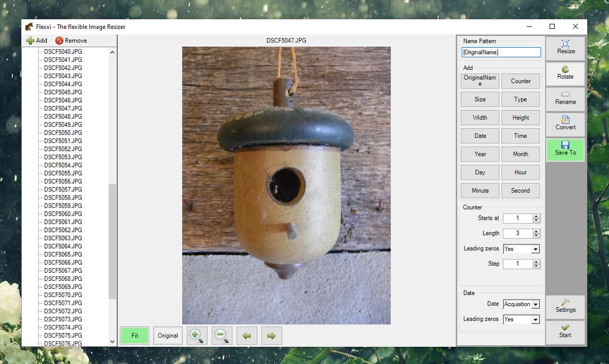Open the Resize panel
The image size is (609, 364).
tap(565, 48)
